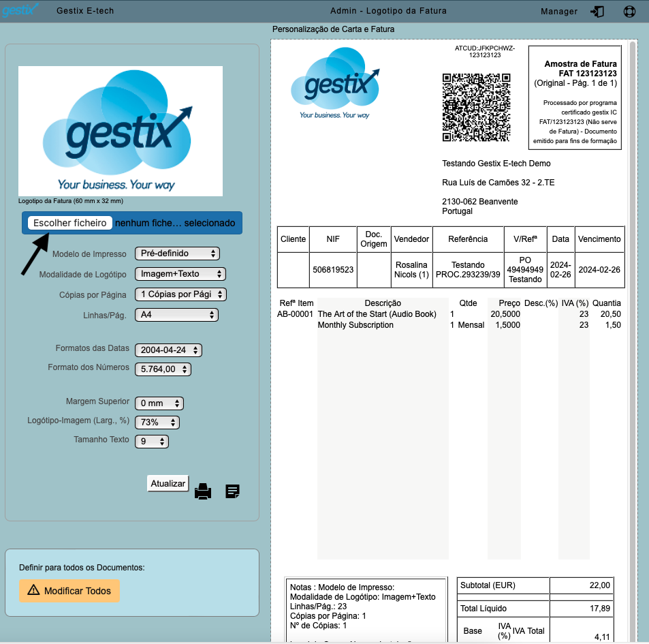Click 'Logotipo da Fatura (60 mm x 32 mm)' caption
Image resolution: width=649 pixels, height=644 pixels.
[71, 201]
